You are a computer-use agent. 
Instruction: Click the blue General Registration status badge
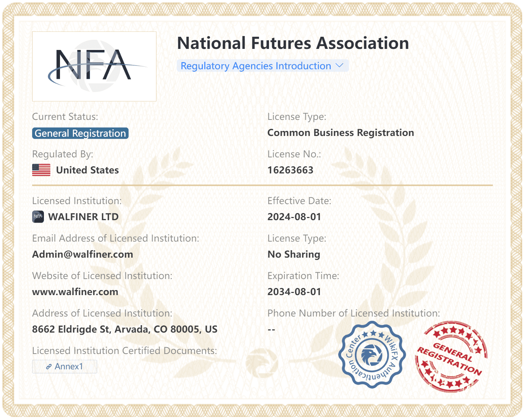click(x=80, y=133)
